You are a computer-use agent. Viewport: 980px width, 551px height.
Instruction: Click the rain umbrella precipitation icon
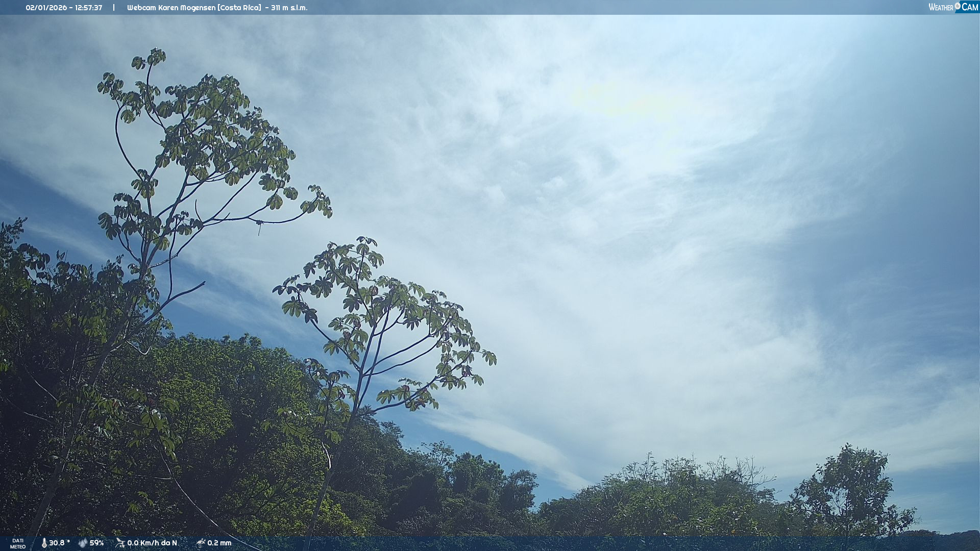(201, 543)
